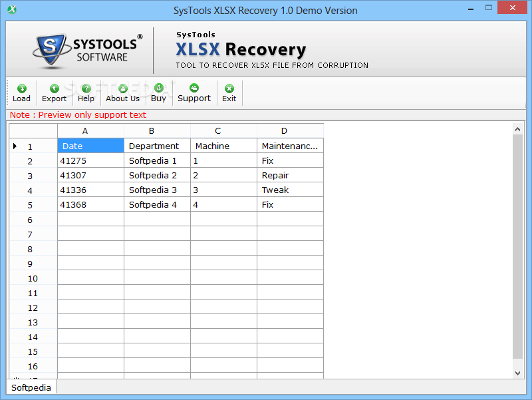Select cell with value 41368
This screenshot has height=400, width=532.
[x=90, y=204]
